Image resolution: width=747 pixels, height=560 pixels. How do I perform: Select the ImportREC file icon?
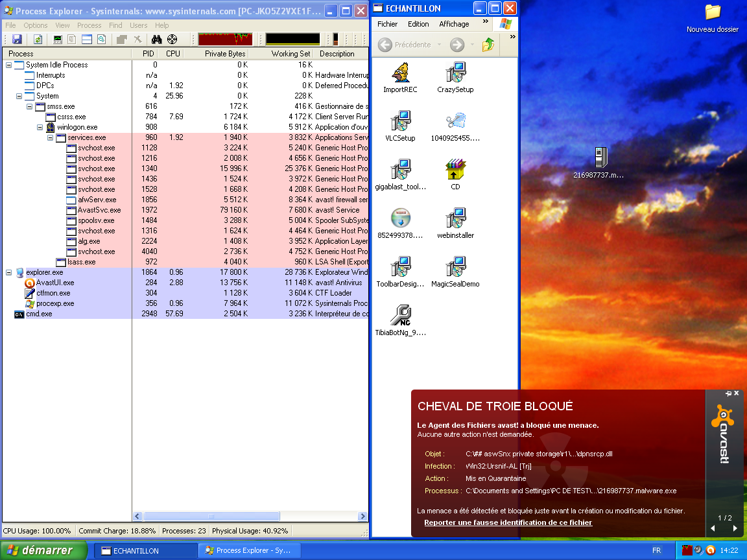click(400, 78)
